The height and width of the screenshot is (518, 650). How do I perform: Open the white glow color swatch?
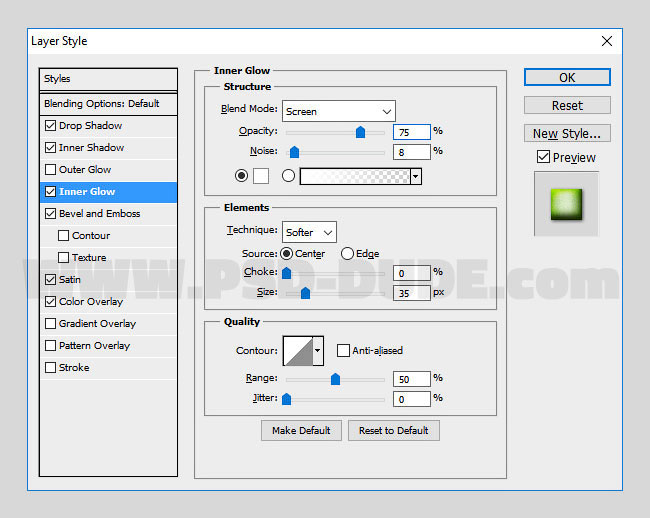point(261,176)
